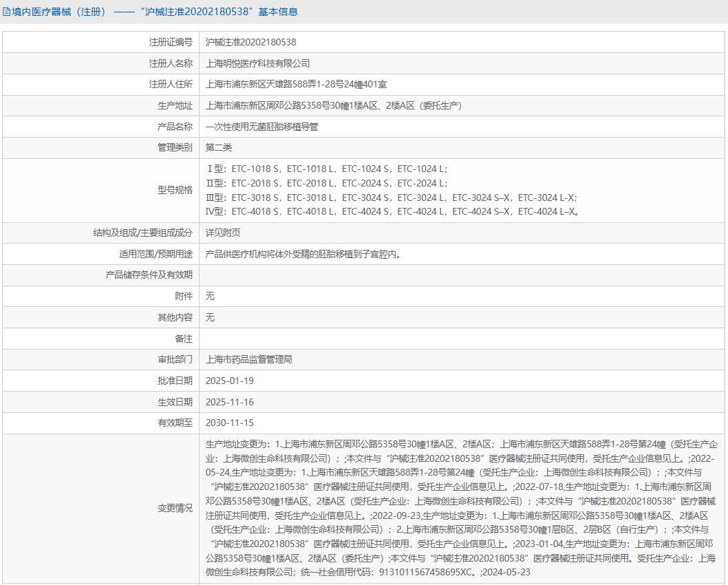Click the 结构及组成/主要组成成分 label
Image resolution: width=728 pixels, height=585 pixels.
pyautogui.click(x=143, y=233)
